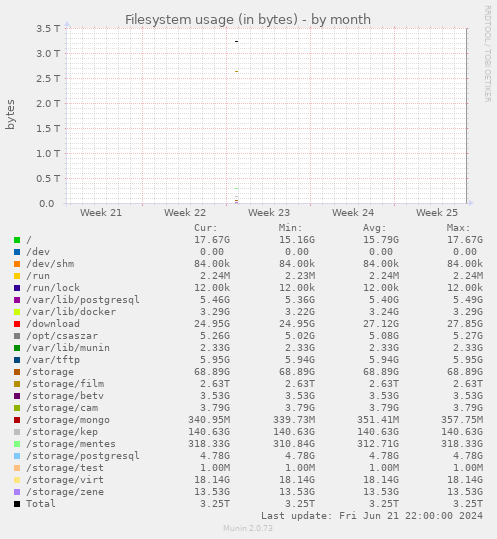Click the 340.95M current value of /storage/mongo
The width and height of the screenshot is (497, 539).
click(209, 420)
